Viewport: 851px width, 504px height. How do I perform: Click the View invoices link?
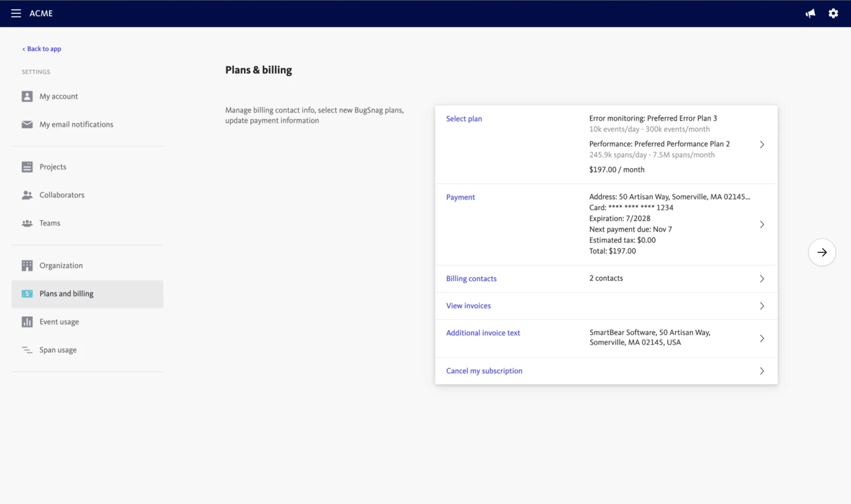tap(468, 306)
